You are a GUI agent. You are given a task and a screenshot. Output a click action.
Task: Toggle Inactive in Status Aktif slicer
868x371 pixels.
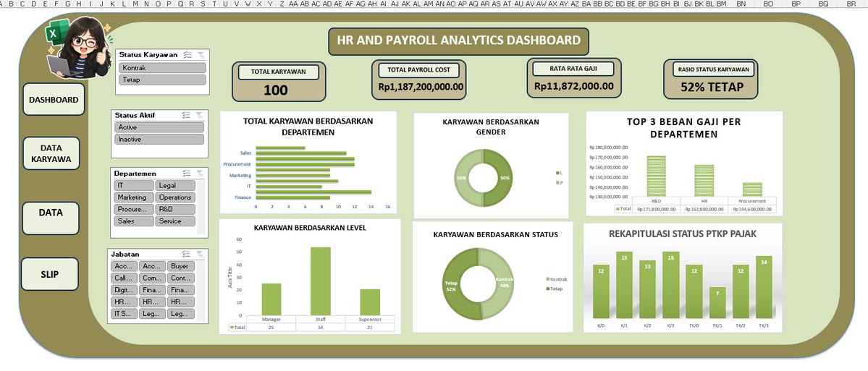tap(159, 140)
